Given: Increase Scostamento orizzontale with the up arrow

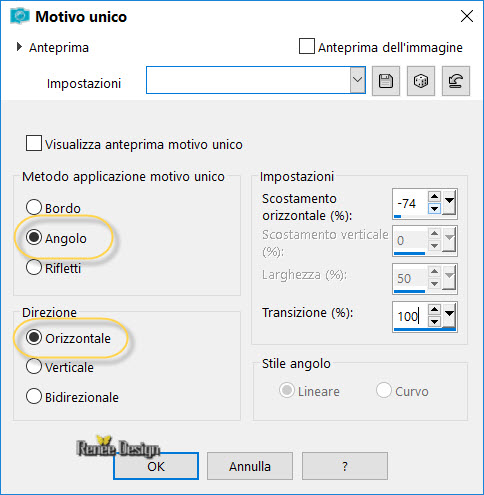Looking at the screenshot, I should pos(434,196).
